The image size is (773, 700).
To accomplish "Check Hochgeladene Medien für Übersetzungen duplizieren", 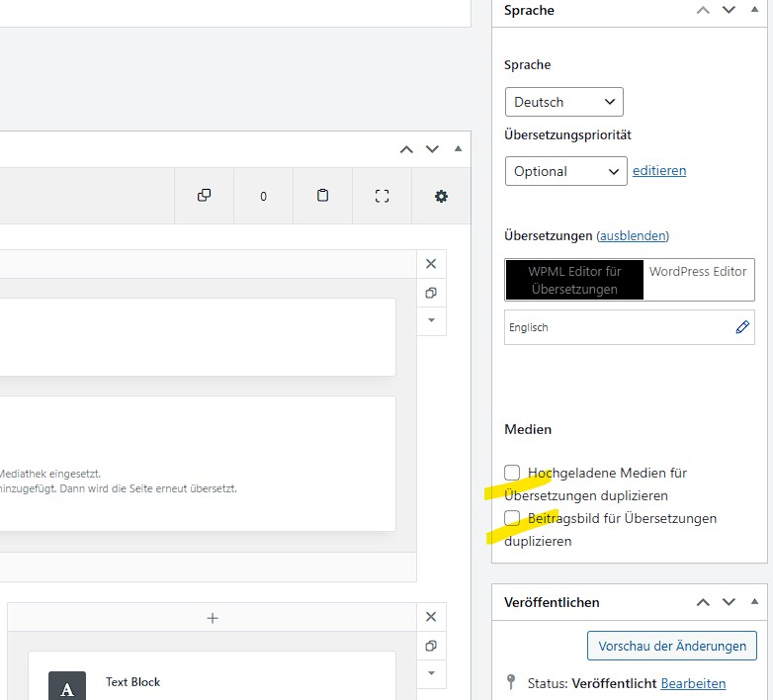I will (512, 473).
